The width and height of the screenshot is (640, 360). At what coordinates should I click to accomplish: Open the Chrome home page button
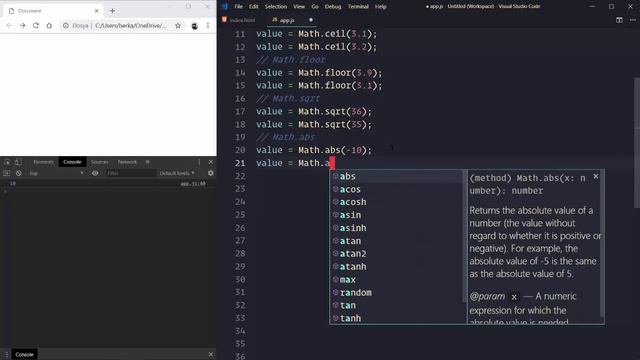(x=49, y=25)
